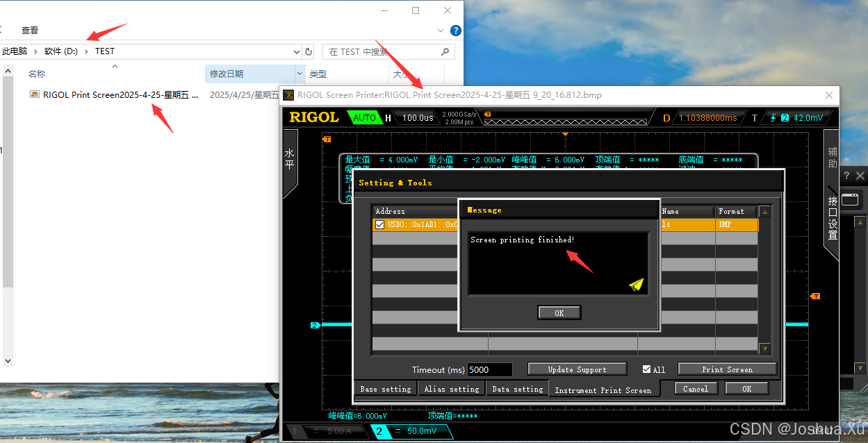
Task: Select the Instrument Print Screen tab
Action: click(x=603, y=390)
